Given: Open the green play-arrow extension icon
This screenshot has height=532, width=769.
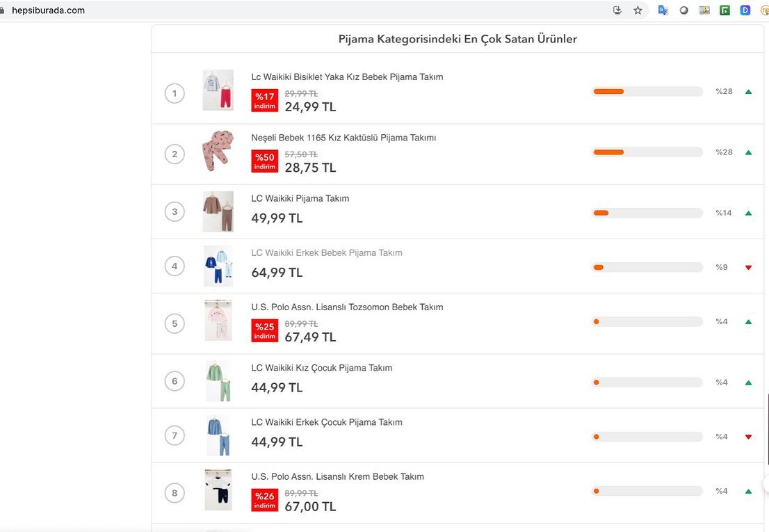Looking at the screenshot, I should click(x=725, y=10).
